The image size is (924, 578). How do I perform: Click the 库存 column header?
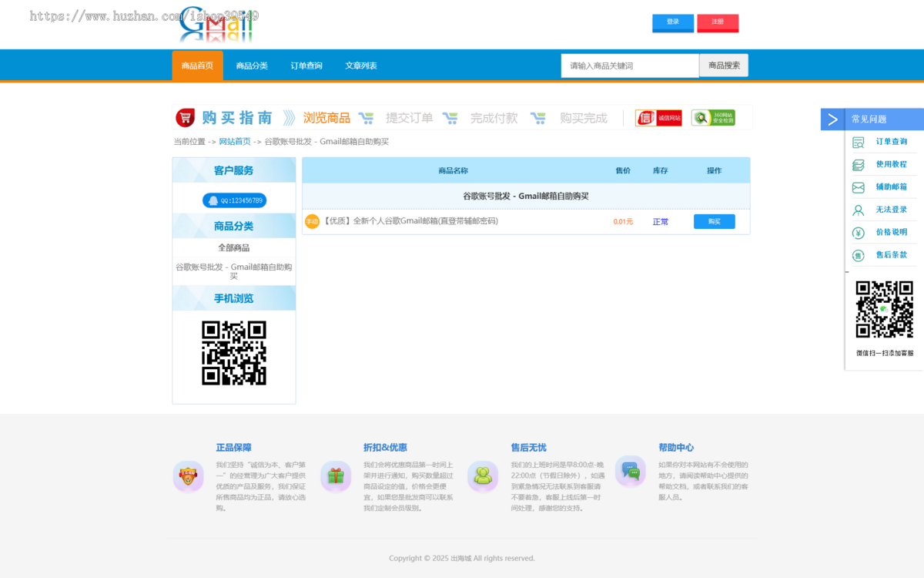pos(661,171)
